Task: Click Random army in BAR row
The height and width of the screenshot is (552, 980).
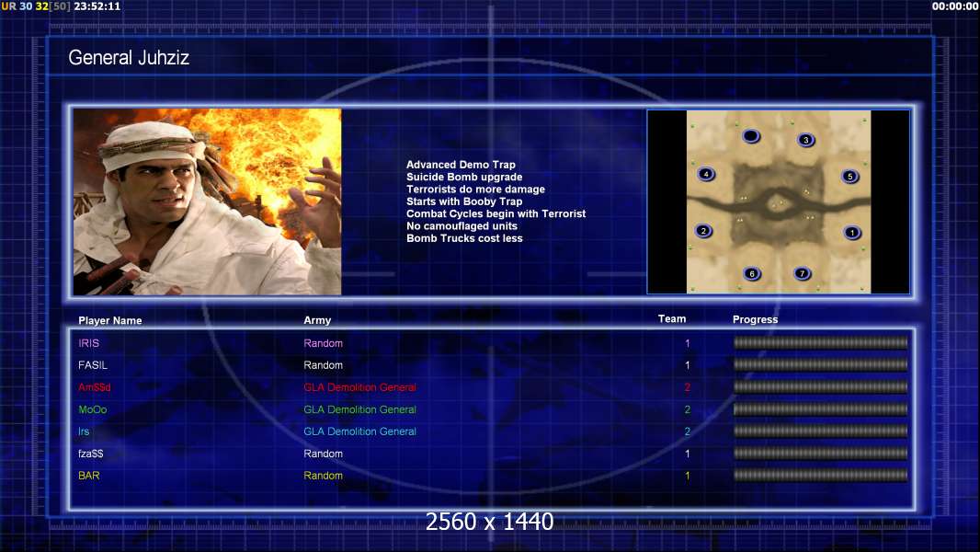Action: tap(323, 476)
